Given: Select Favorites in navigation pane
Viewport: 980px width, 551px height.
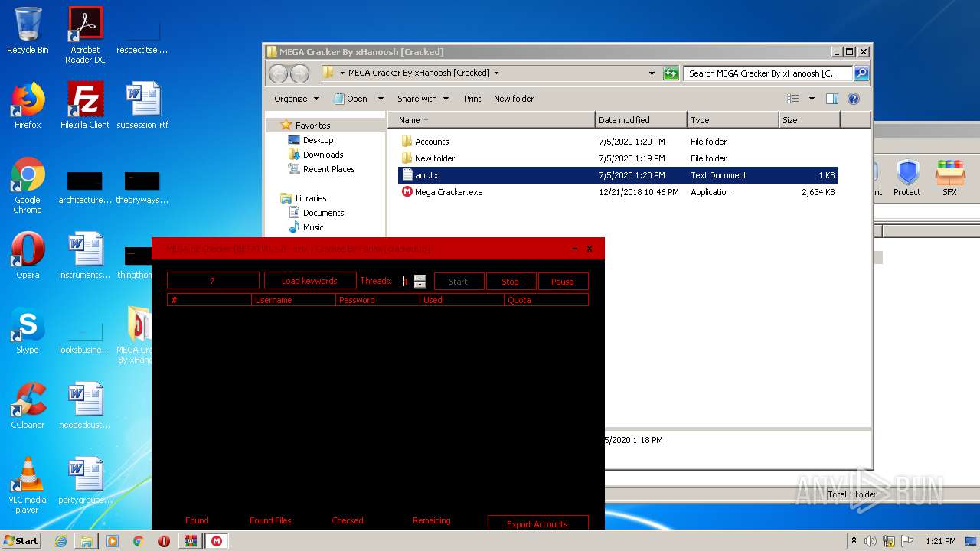Looking at the screenshot, I should tap(312, 126).
